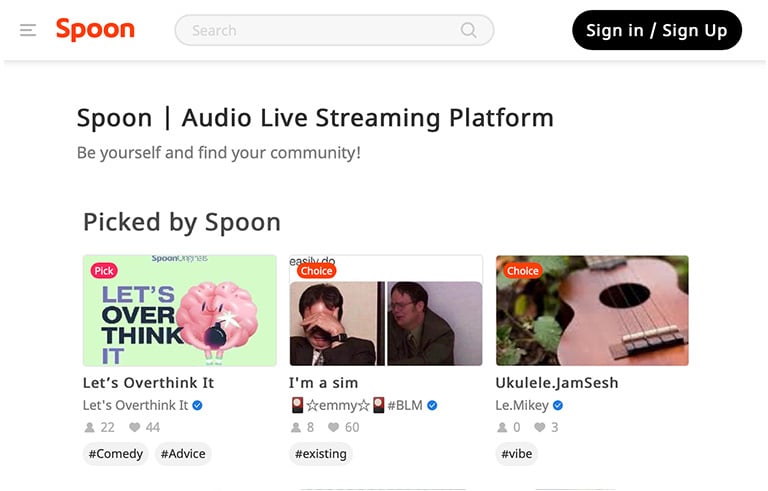Click the Choice badge on I'm a sim

click(x=316, y=270)
